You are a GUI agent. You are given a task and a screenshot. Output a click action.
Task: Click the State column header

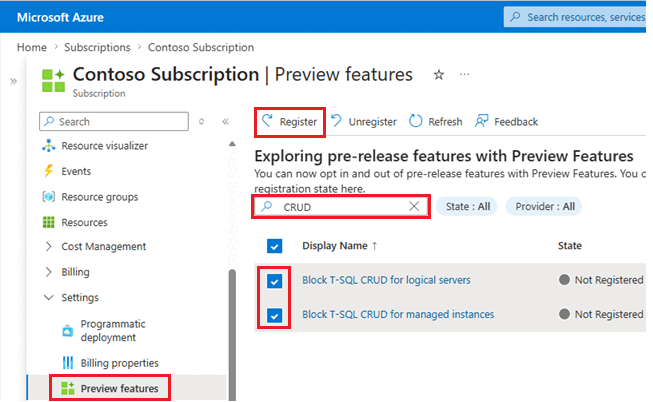point(569,246)
